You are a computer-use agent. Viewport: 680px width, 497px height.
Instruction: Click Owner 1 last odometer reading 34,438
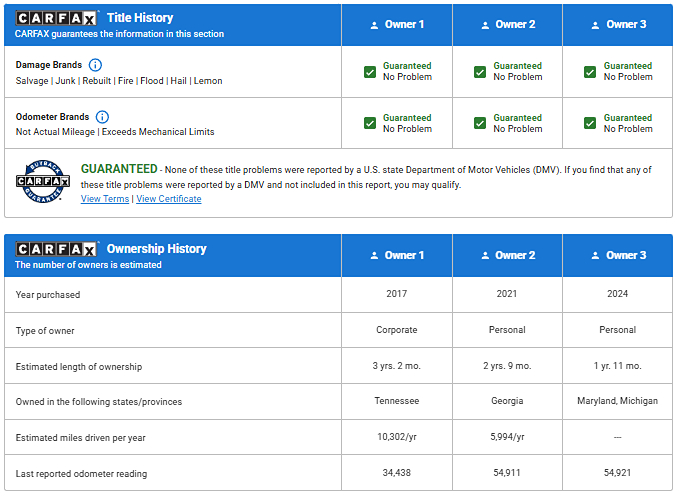pyautogui.click(x=396, y=473)
